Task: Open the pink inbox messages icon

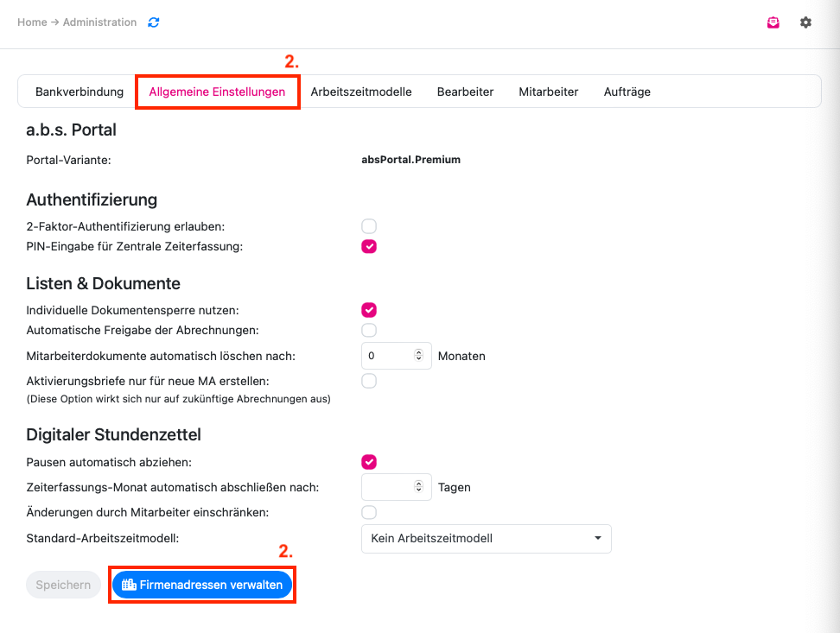Action: 773,22
